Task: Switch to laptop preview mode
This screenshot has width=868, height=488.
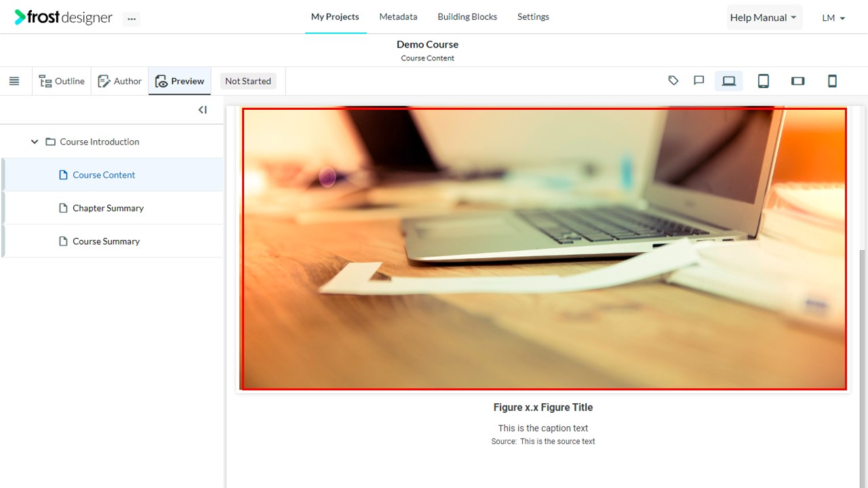Action: point(729,81)
